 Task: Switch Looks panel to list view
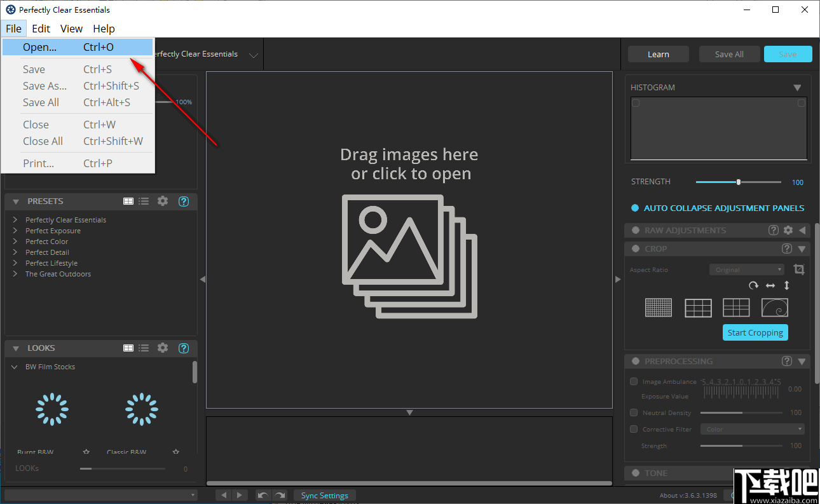144,348
